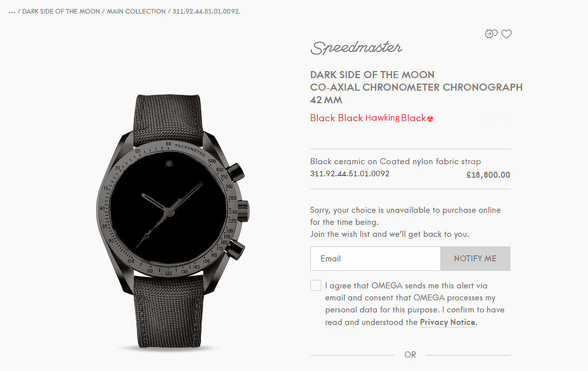
Task: Expand the breadcrumb ellipsis
Action: (x=12, y=12)
